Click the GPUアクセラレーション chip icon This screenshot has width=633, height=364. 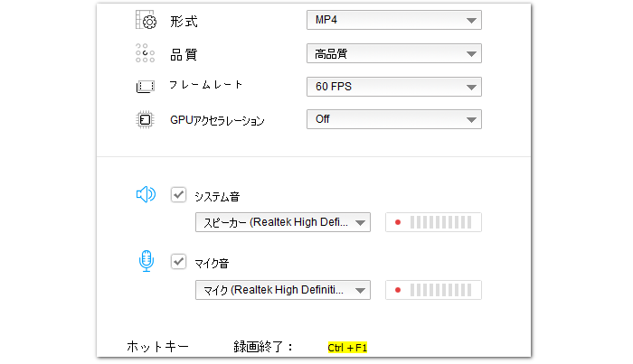[145, 119]
